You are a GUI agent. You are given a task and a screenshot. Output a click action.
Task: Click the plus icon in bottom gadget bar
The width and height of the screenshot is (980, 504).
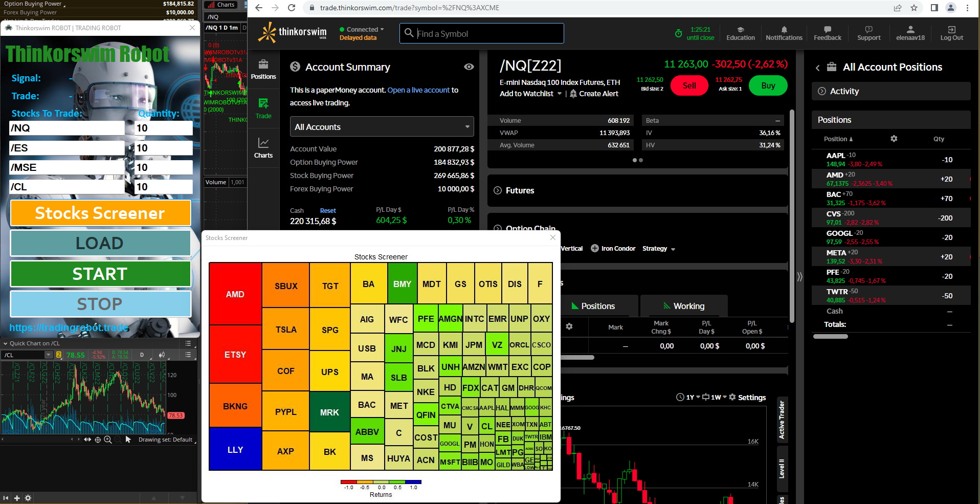click(17, 498)
